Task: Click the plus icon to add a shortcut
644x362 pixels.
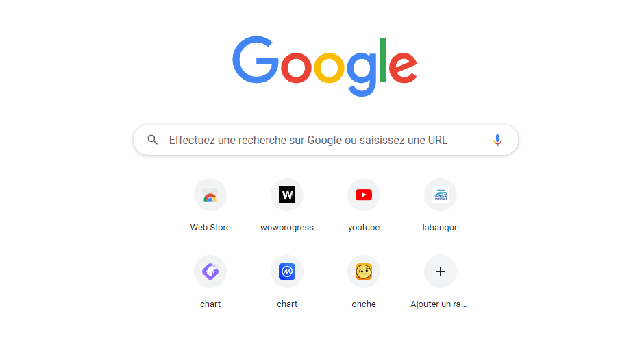Action: (441, 271)
